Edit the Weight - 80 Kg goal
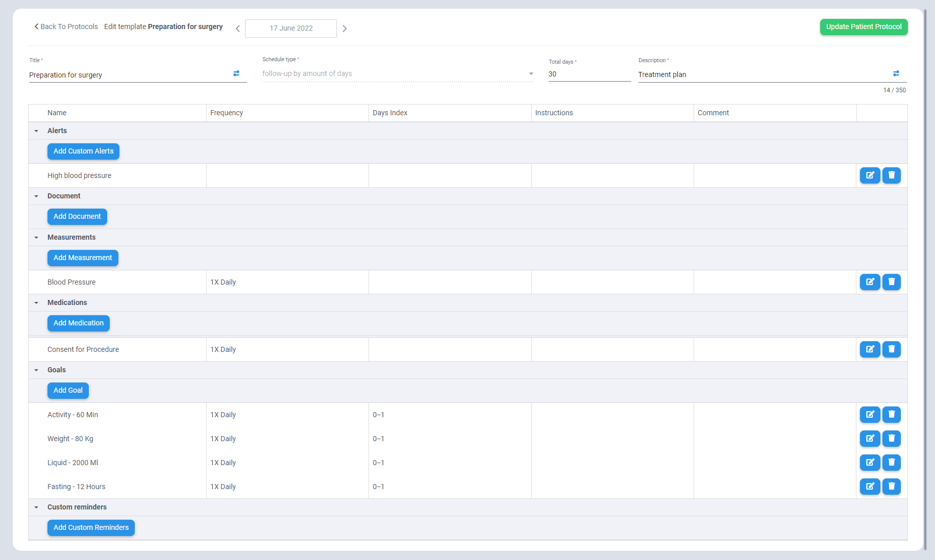 pos(870,439)
